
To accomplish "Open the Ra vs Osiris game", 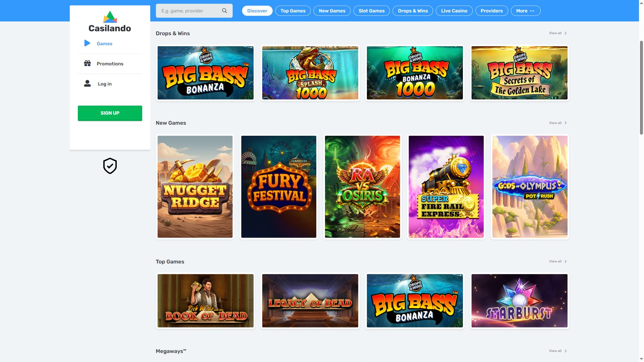I will (362, 187).
